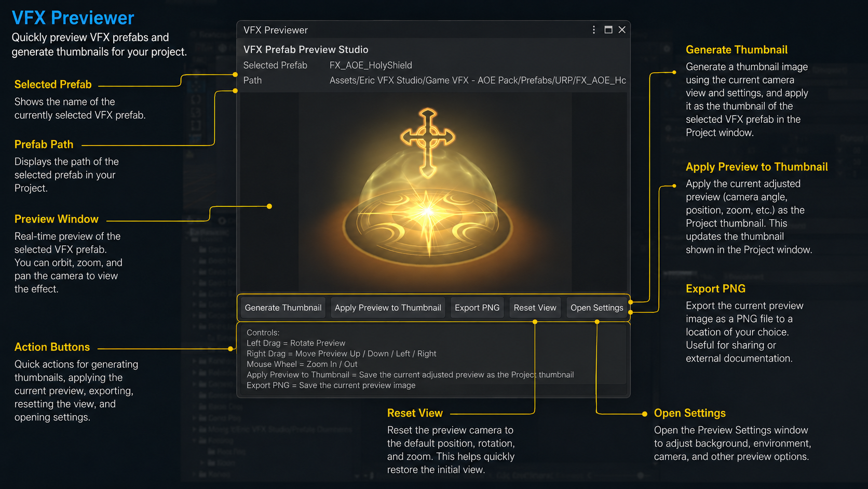Click the 'Path' field label
868x489 pixels.
(x=252, y=81)
